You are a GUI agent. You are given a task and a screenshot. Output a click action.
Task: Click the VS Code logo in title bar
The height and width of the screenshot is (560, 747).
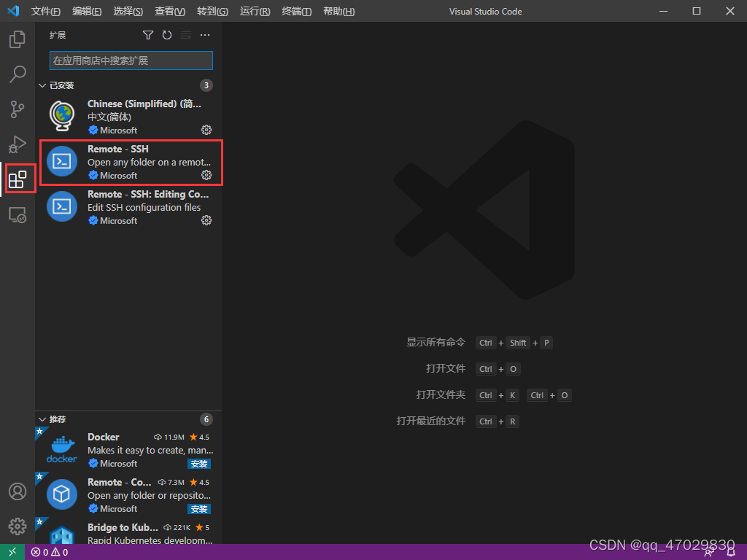[13, 11]
